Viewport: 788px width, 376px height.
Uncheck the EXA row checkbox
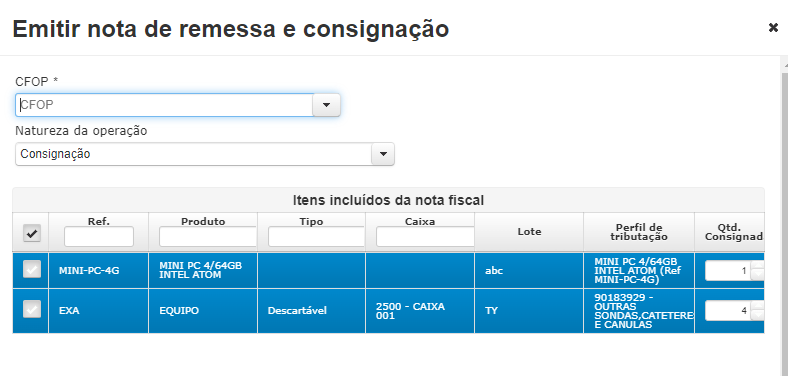31,311
